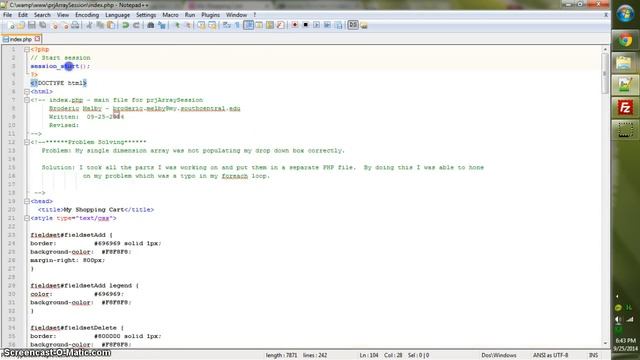
Task: Click the scroll down arrow of editor
Action: (x=605, y=344)
